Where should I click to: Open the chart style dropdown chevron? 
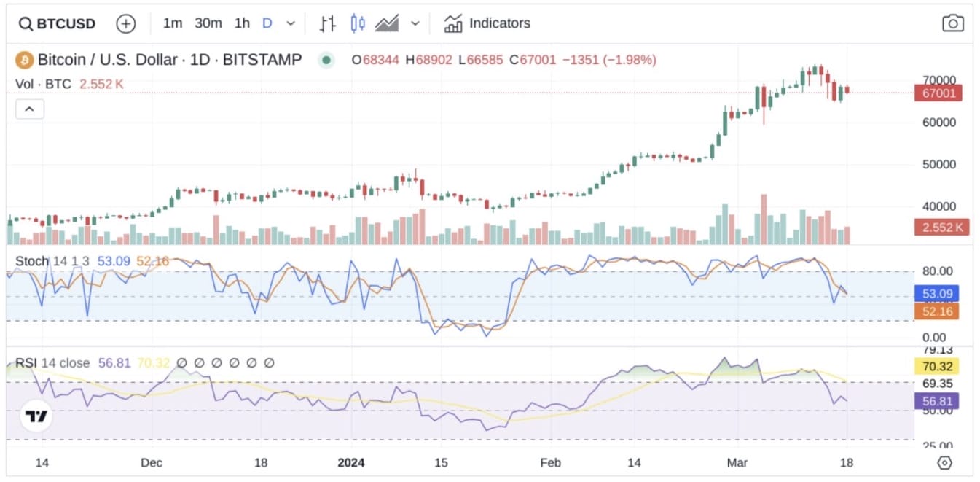[415, 23]
